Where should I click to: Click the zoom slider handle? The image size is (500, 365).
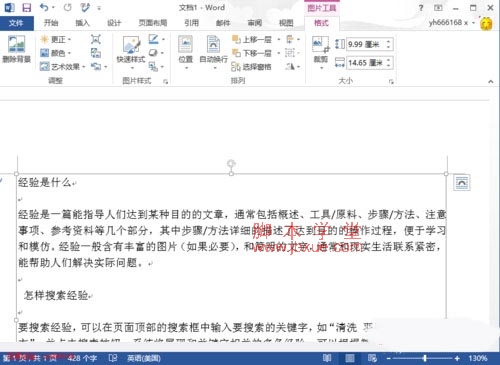click(425, 358)
